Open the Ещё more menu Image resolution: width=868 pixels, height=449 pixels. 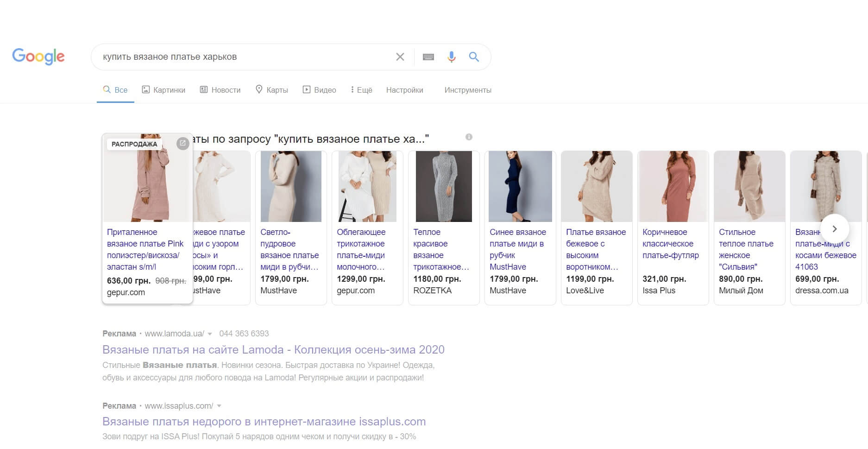click(x=361, y=90)
